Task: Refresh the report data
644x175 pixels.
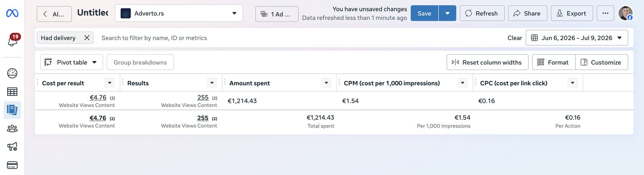Action: tap(482, 13)
